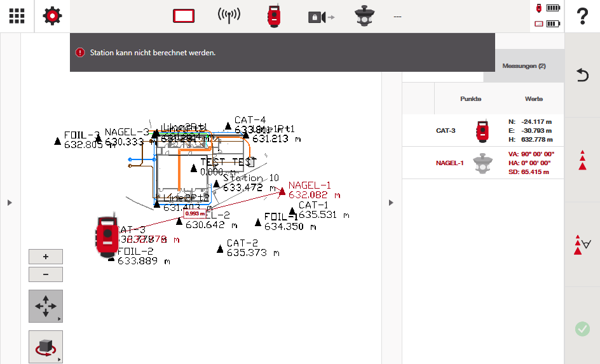
Task: Select the NAGEL-1 measurement row
Action: point(483,163)
